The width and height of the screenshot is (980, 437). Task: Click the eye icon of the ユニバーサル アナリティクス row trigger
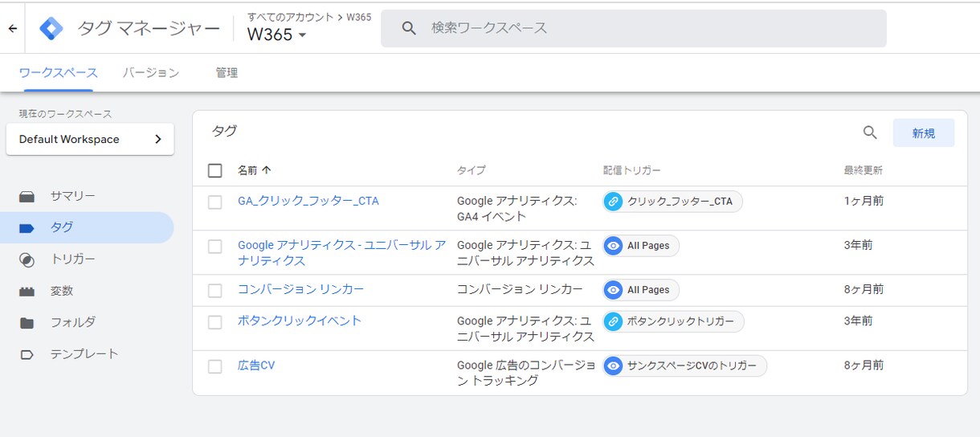614,246
